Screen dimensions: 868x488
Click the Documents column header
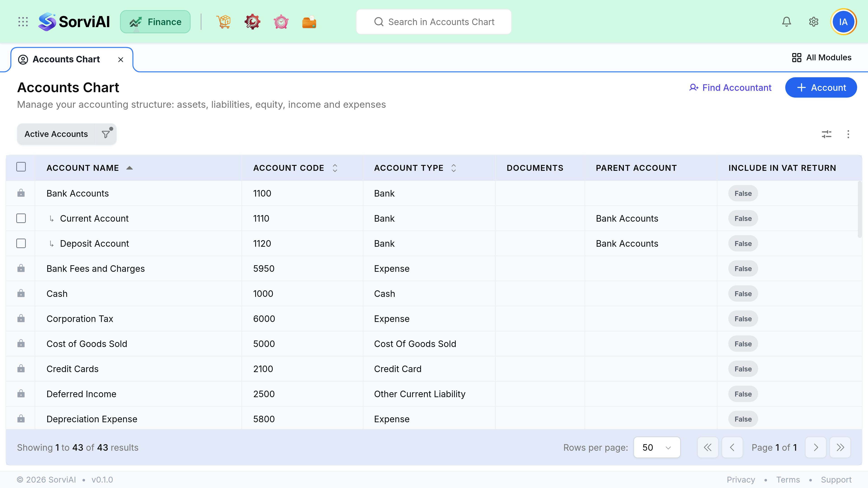[x=535, y=168]
